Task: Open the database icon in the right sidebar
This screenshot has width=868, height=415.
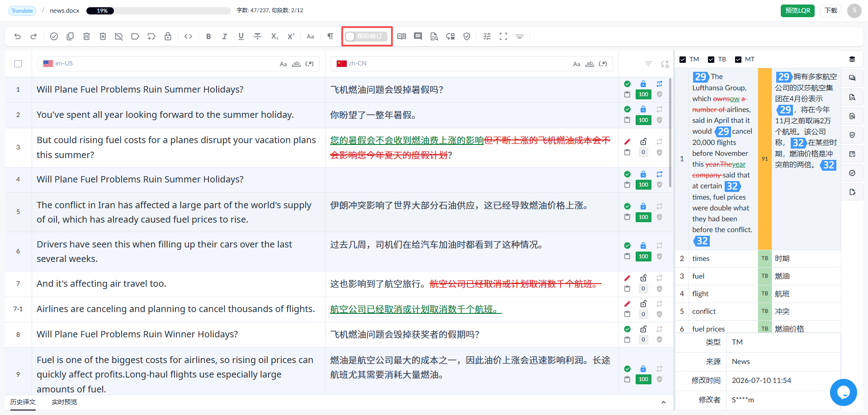Action: (852, 59)
